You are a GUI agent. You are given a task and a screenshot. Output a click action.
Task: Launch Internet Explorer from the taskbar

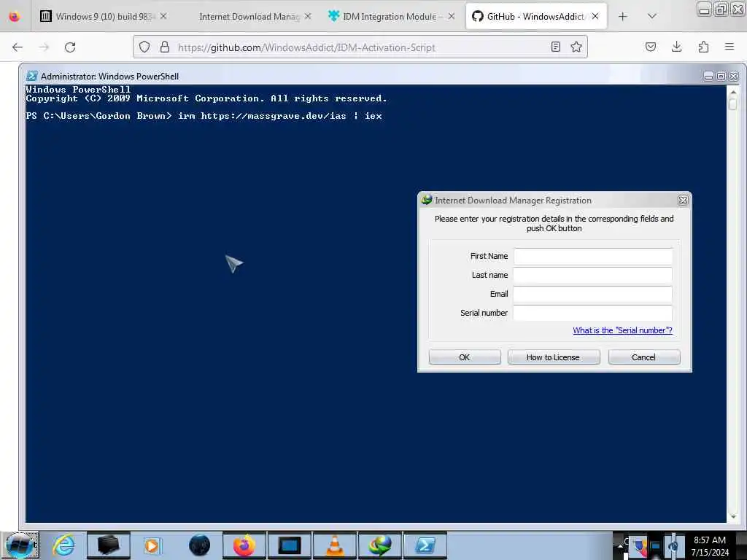pos(63,545)
